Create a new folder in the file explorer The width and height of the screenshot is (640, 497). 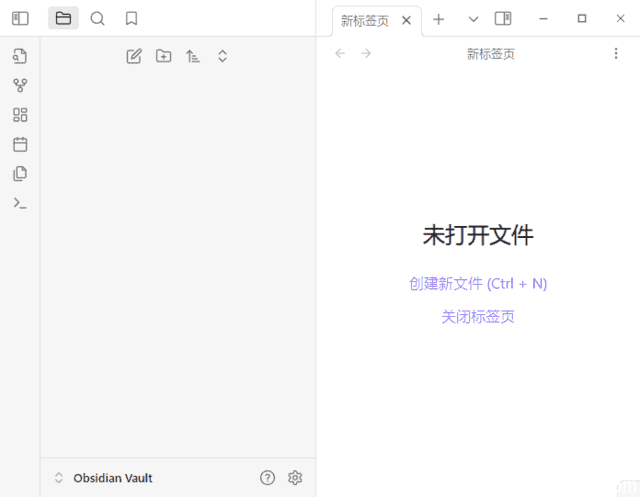163,56
